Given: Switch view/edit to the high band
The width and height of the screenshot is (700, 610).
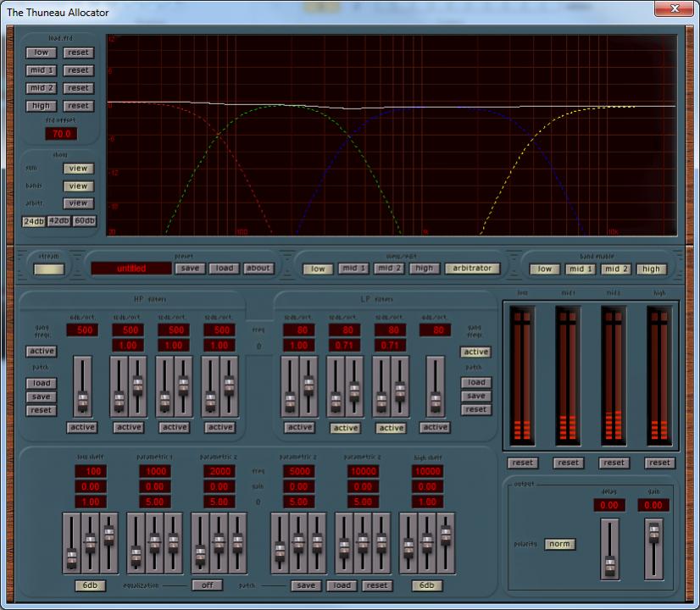Looking at the screenshot, I should coord(424,269).
